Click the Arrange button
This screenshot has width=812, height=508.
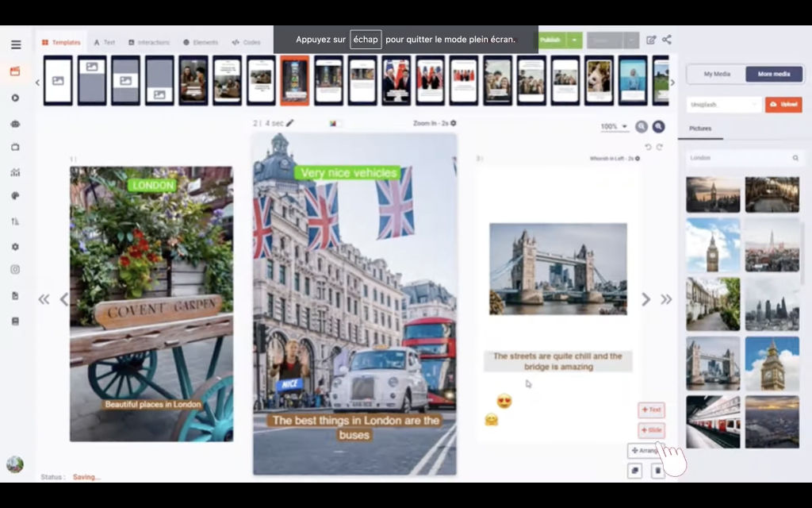[x=644, y=451]
